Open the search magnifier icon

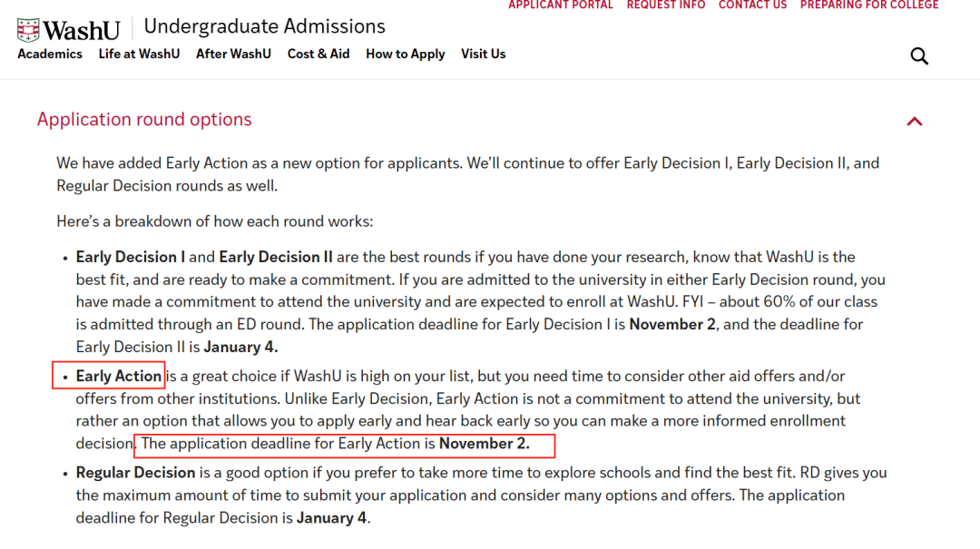[919, 56]
